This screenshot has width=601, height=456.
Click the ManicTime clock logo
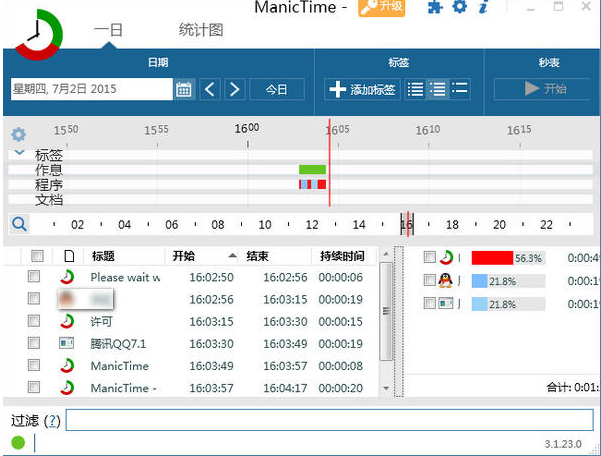coord(38,35)
